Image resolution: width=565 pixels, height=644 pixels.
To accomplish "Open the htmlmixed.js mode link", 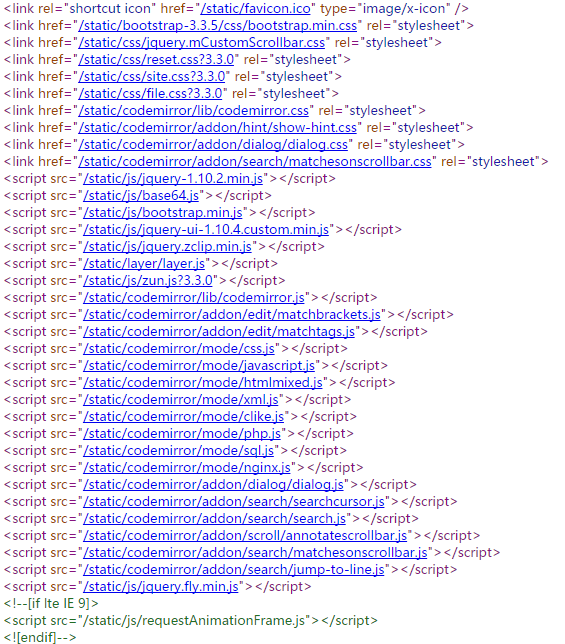I will [203, 383].
